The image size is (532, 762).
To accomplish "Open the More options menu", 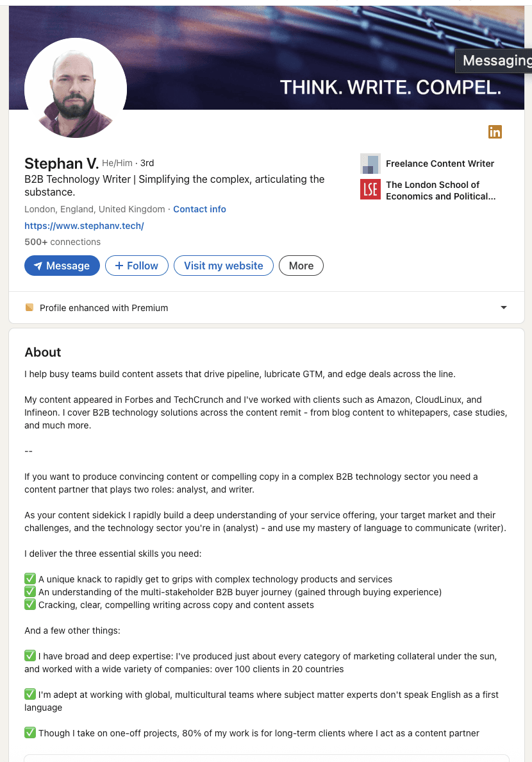I will pyautogui.click(x=301, y=265).
